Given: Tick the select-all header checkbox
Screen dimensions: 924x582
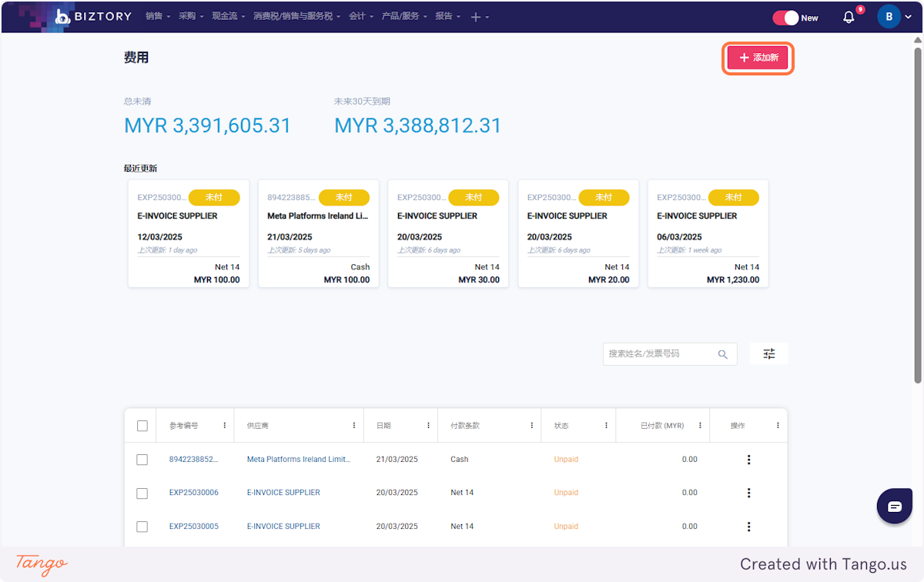Looking at the screenshot, I should pyautogui.click(x=142, y=426).
